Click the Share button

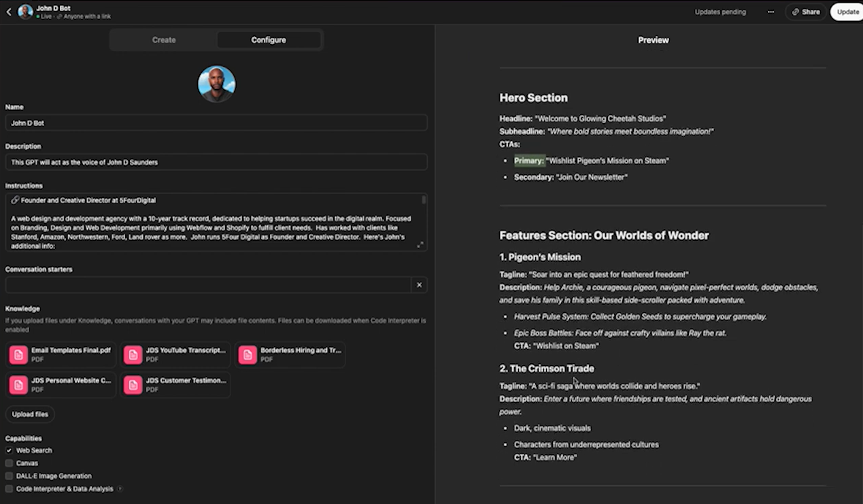coord(806,12)
